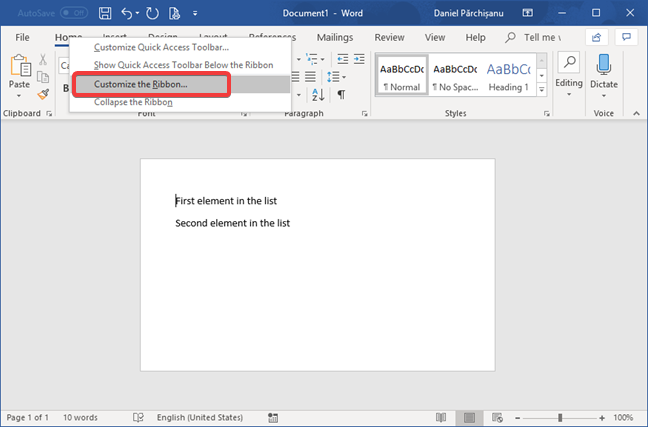Collapse the ribbon with chevron arrow
This screenshot has width=648, height=427.
[636, 113]
